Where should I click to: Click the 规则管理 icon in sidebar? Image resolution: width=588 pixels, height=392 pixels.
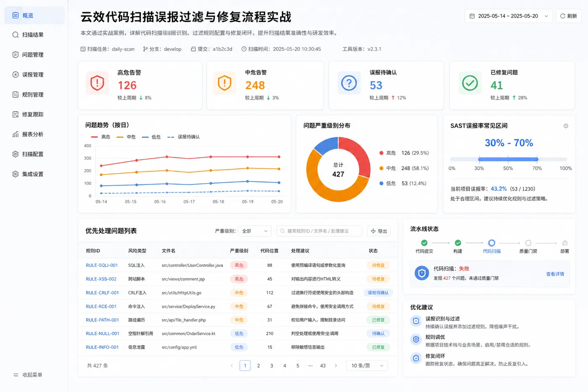(16, 95)
